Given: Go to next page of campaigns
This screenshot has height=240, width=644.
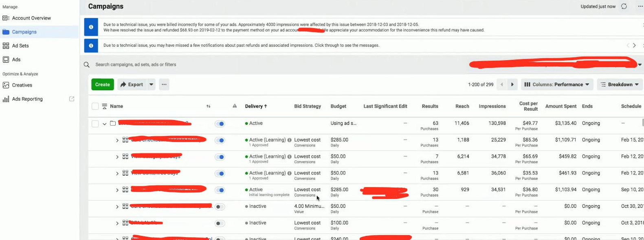Looking at the screenshot, I should pyautogui.click(x=512, y=85).
